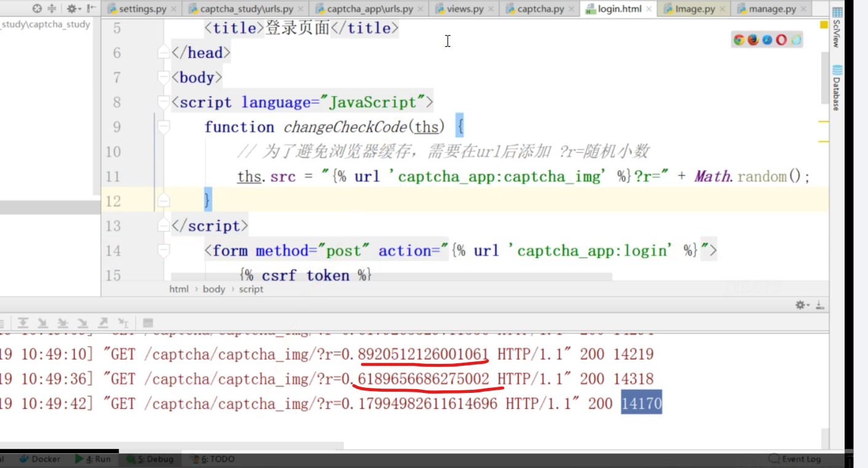Image resolution: width=868 pixels, height=468 pixels.
Task: Close the settings.py tab
Action: point(173,9)
